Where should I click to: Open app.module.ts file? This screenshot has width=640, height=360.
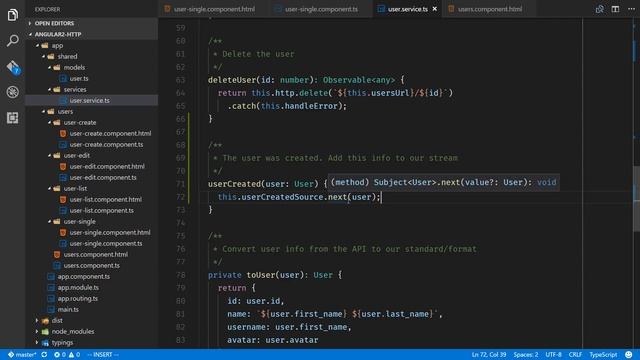[x=78, y=288]
